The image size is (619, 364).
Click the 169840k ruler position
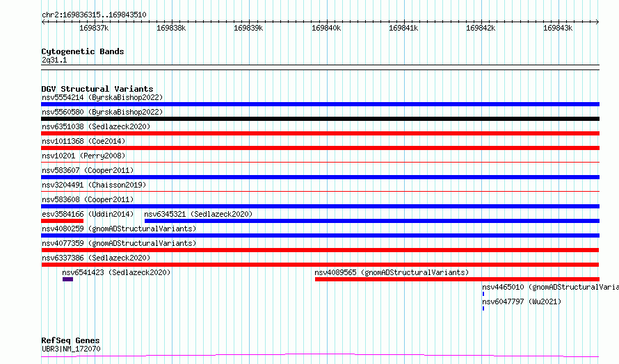[x=326, y=28]
